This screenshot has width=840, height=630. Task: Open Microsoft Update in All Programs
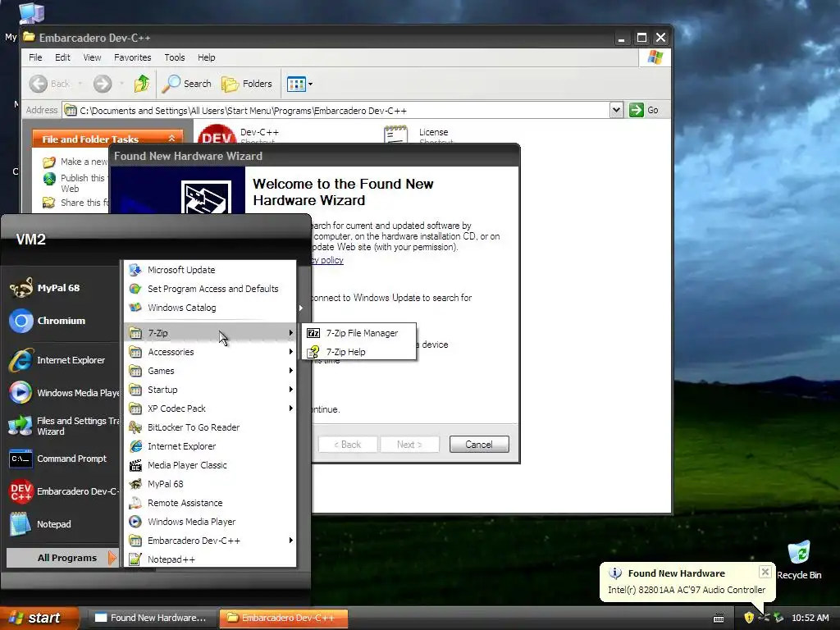tap(210, 270)
